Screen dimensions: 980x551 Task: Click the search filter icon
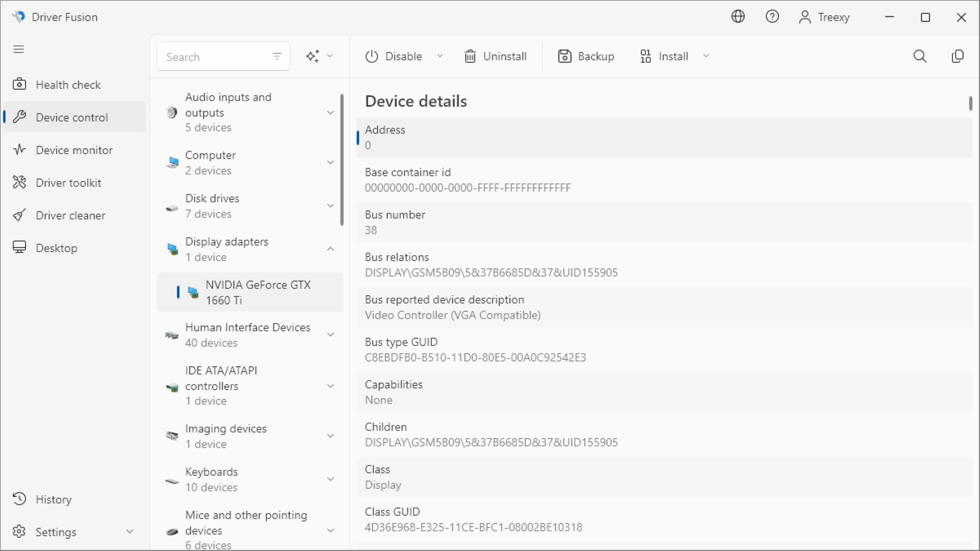coord(277,56)
